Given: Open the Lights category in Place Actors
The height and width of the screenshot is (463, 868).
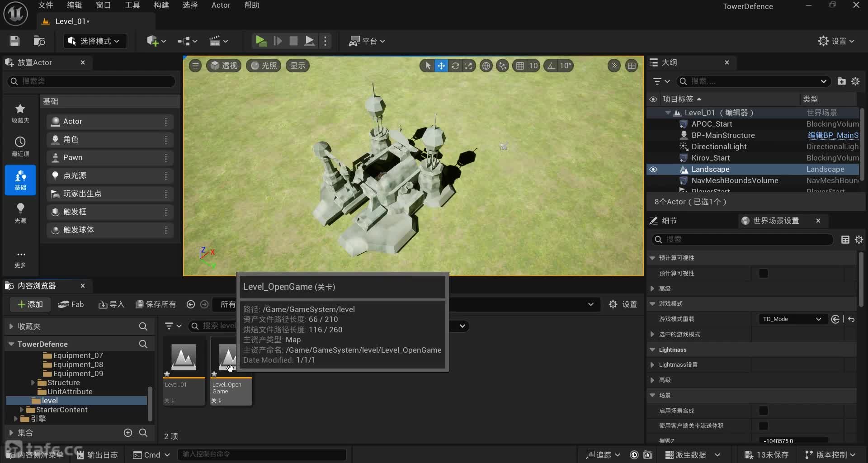Looking at the screenshot, I should (20, 213).
